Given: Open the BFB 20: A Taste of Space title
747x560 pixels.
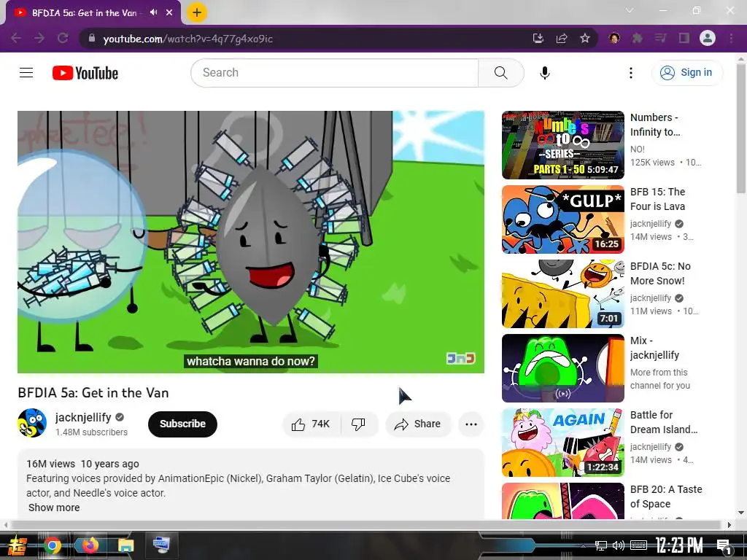Looking at the screenshot, I should coord(666,497).
